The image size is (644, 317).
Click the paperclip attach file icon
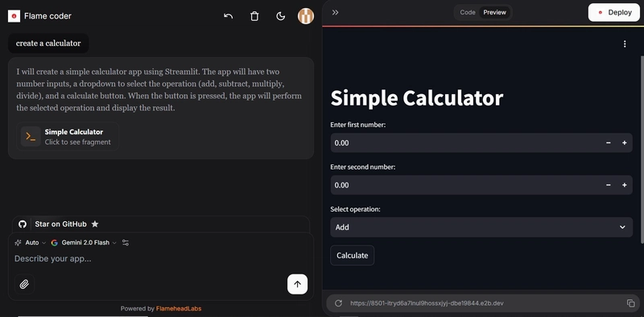[24, 284]
